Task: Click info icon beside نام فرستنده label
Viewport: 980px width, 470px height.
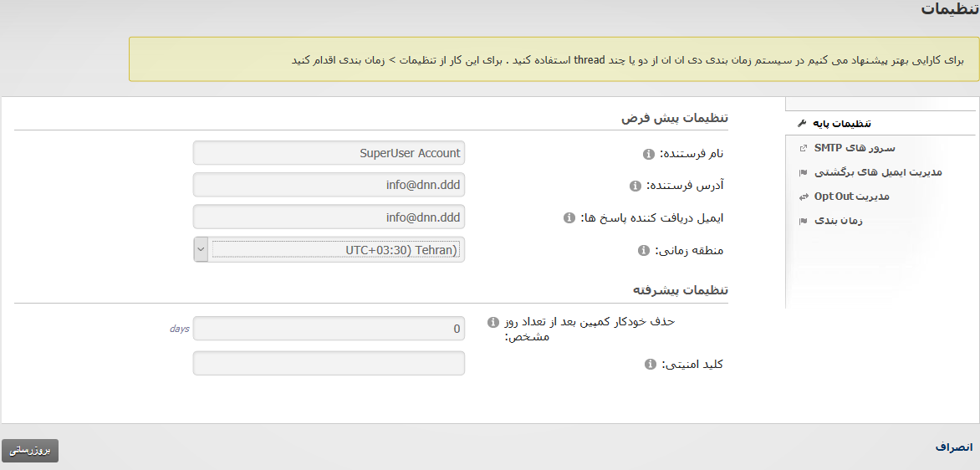Action: click(x=648, y=154)
